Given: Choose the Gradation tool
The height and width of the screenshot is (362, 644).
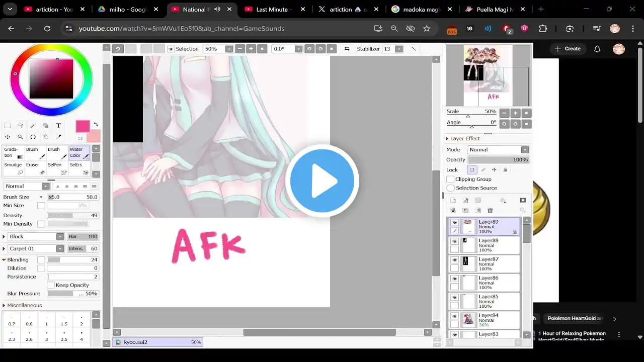Looking at the screenshot, I should [x=13, y=153].
